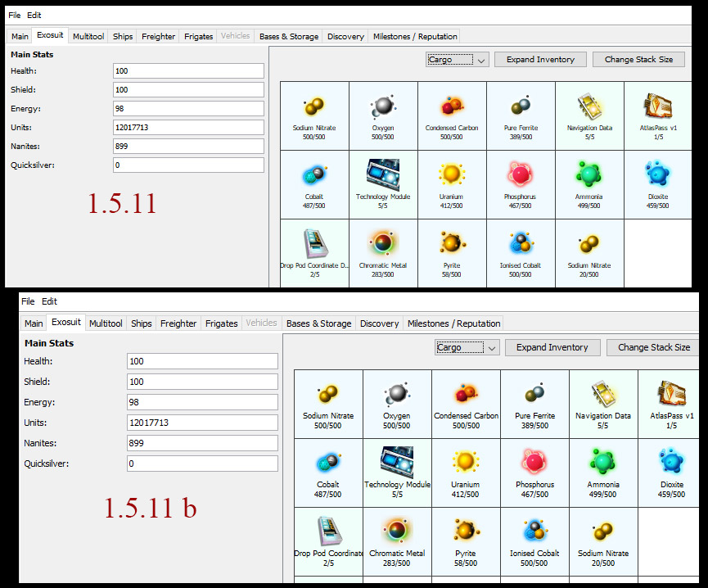Select Cobalt icon in top window

click(314, 175)
